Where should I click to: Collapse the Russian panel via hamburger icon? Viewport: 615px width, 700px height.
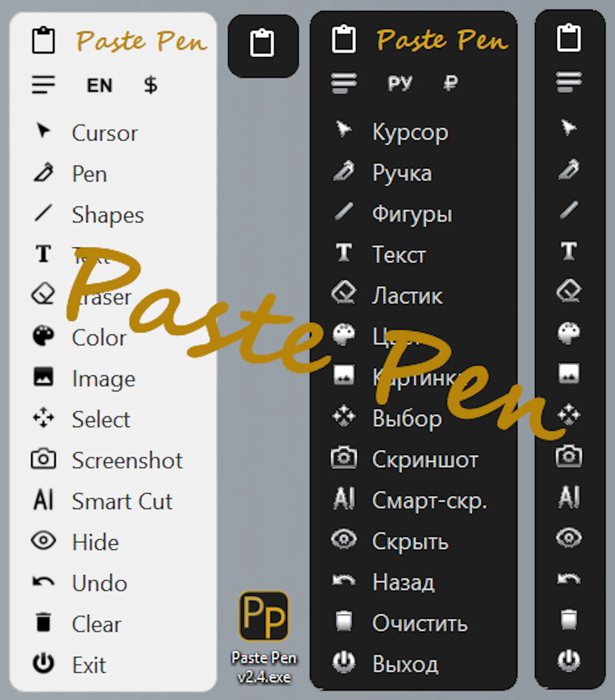343,83
